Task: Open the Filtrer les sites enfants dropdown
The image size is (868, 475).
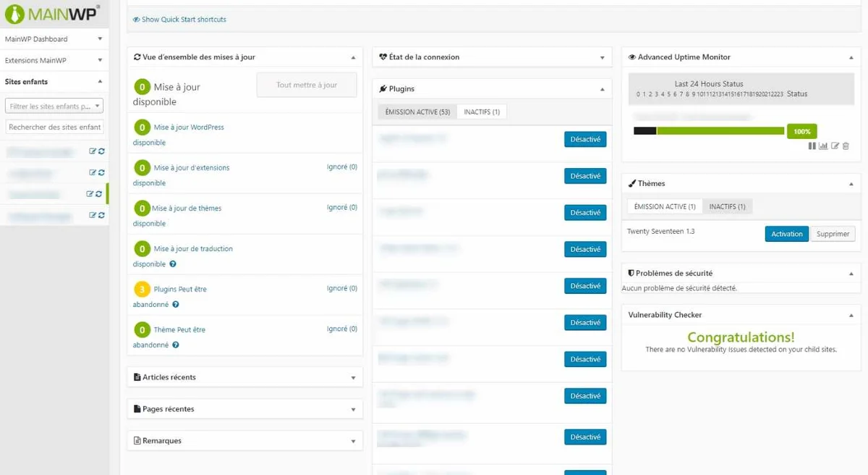Action: [54, 106]
